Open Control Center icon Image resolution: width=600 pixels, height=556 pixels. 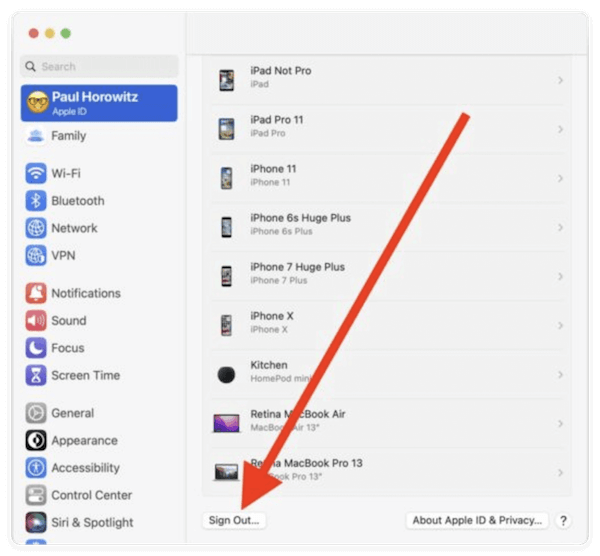36,495
